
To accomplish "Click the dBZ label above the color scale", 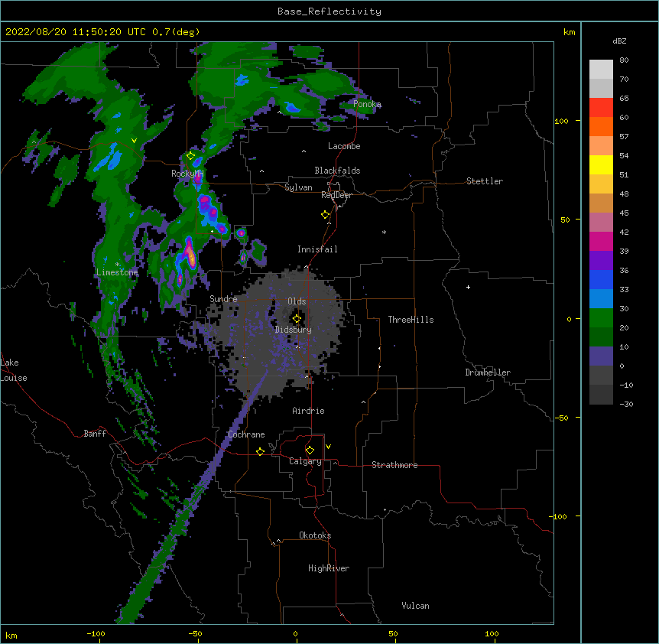I will coord(619,41).
